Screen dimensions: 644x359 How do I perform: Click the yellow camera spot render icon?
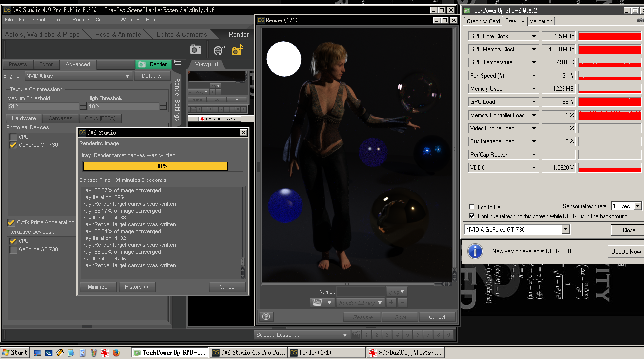237,50
